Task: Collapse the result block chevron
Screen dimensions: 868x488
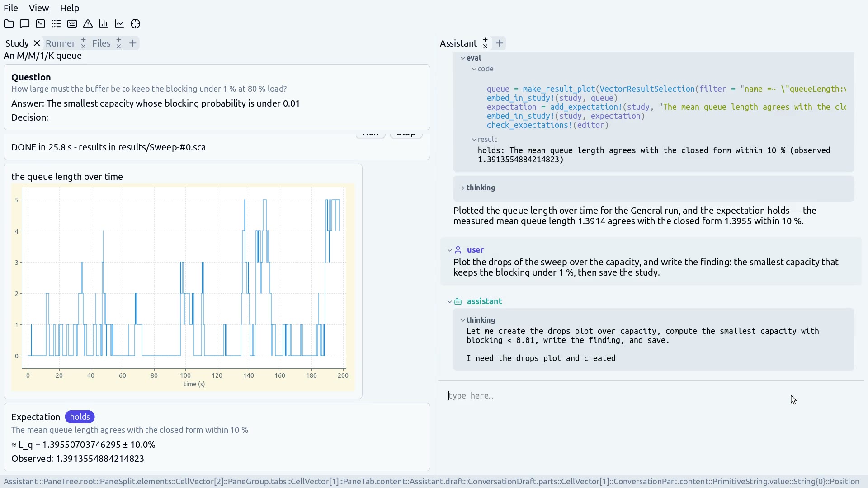Action: (x=474, y=140)
